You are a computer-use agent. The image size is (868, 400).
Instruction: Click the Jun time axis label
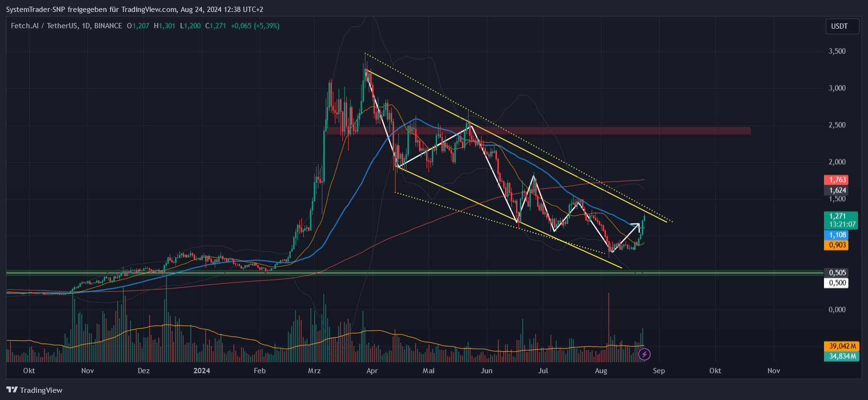tap(486, 371)
